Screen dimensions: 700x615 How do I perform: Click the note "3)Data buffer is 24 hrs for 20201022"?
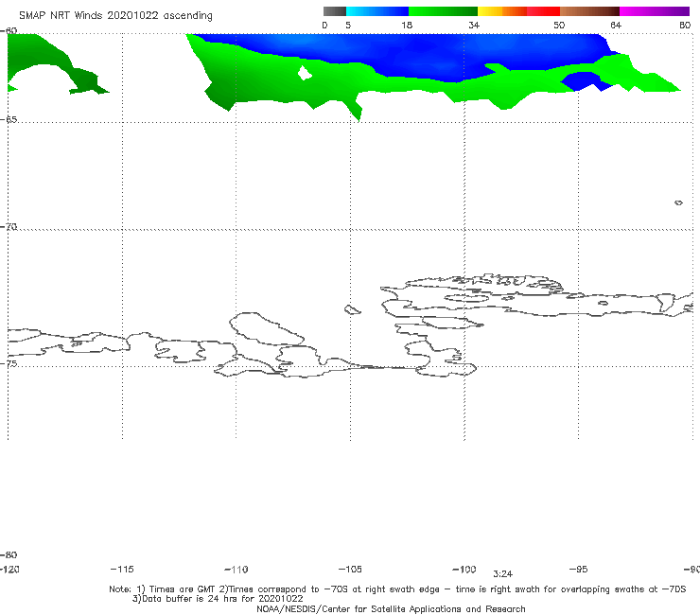click(218, 599)
